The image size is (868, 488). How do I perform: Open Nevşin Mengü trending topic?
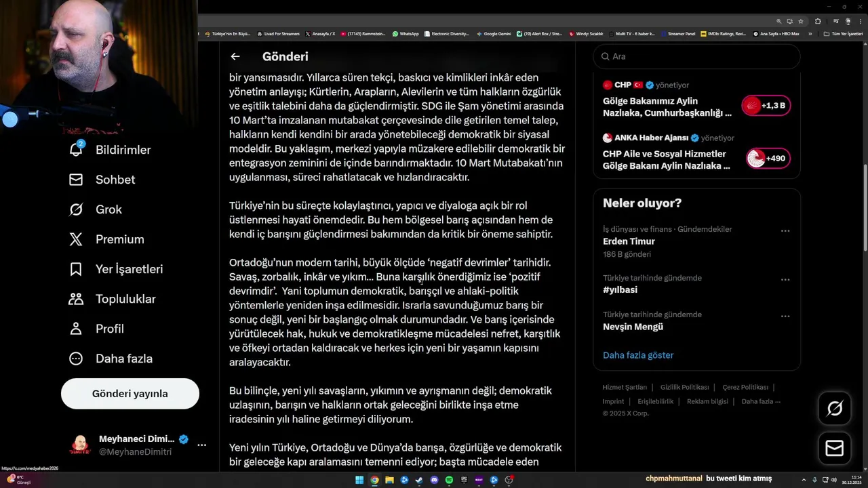click(x=633, y=327)
